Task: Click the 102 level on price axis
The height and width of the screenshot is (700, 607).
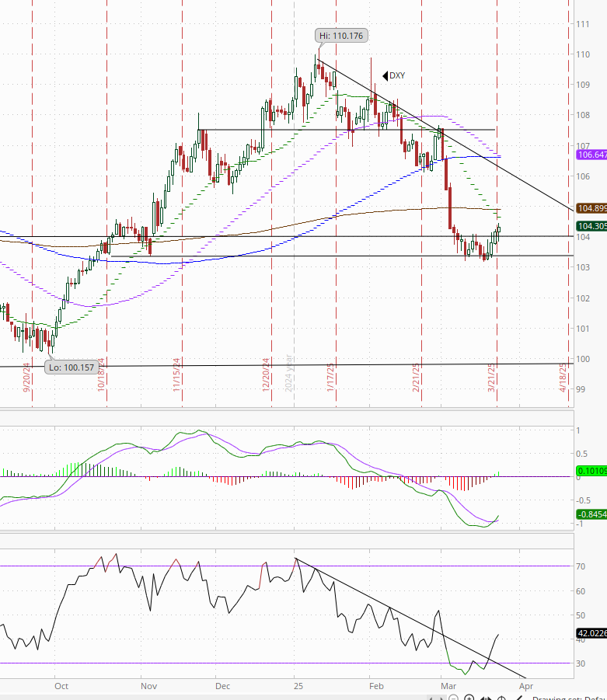Action: pos(583,298)
